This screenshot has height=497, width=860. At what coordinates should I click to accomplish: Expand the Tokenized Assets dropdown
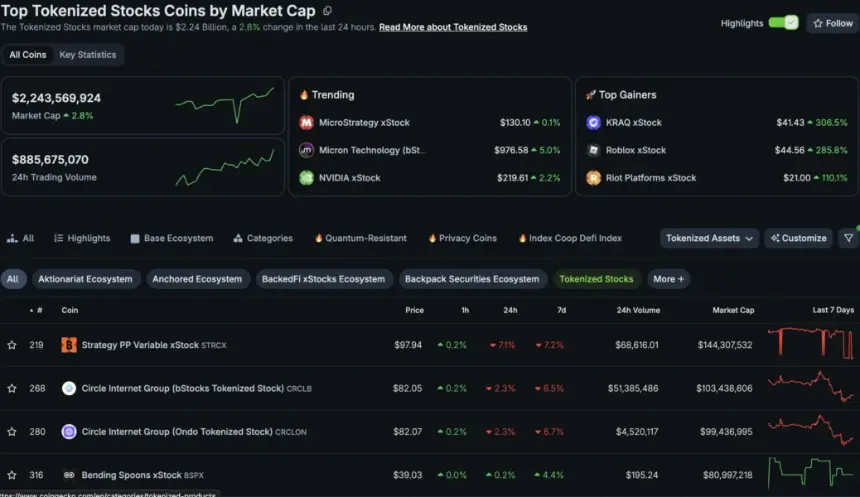click(709, 238)
